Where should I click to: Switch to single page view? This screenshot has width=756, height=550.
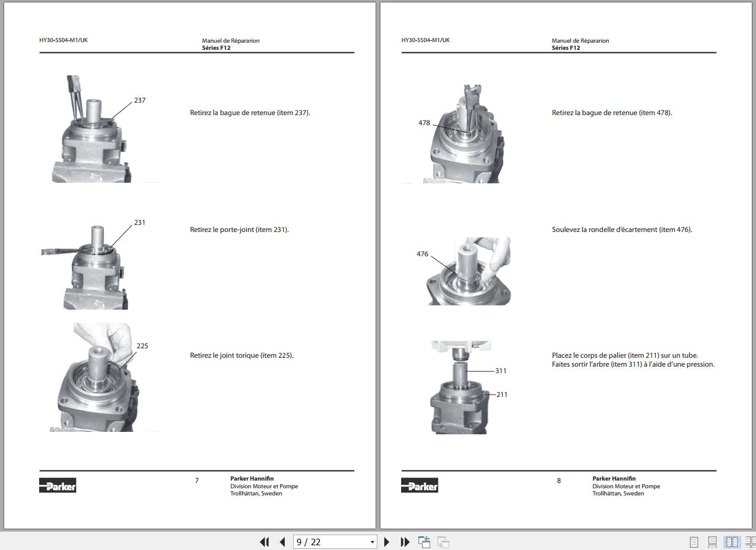[694, 542]
